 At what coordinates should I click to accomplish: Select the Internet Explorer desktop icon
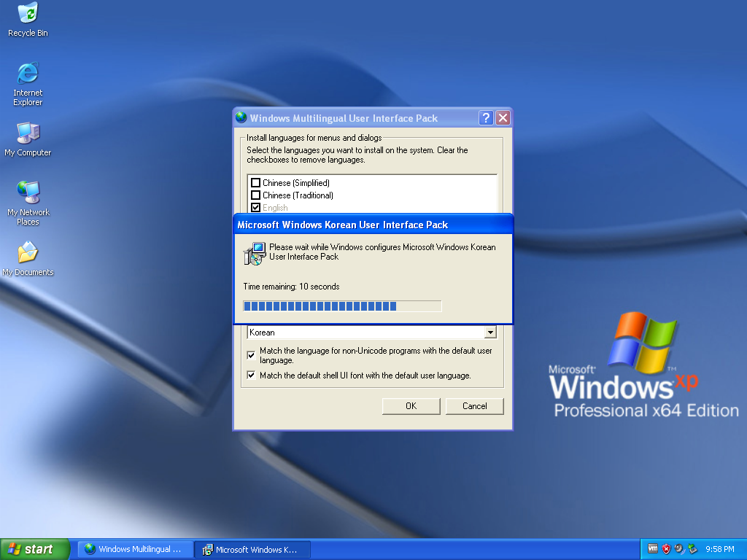click(x=28, y=83)
